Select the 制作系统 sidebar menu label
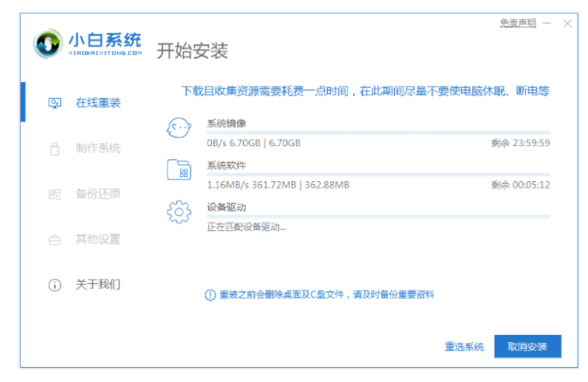This screenshot has height=382, width=588. pos(98,148)
